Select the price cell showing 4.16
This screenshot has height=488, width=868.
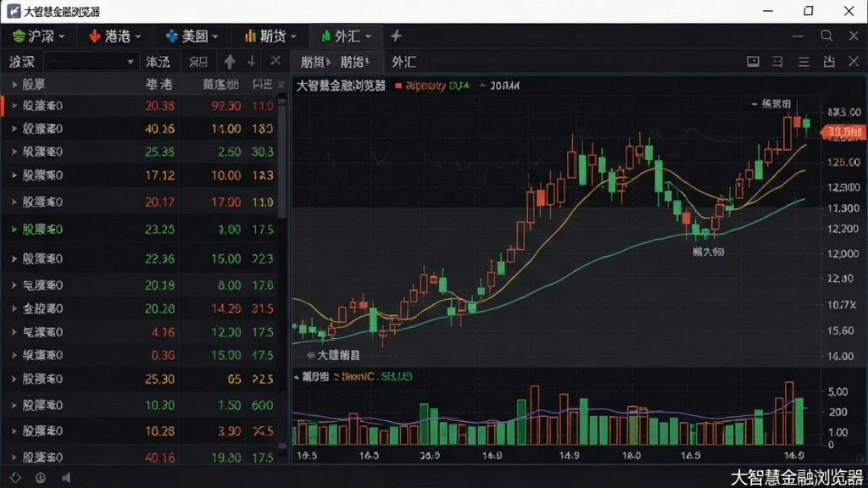click(164, 332)
